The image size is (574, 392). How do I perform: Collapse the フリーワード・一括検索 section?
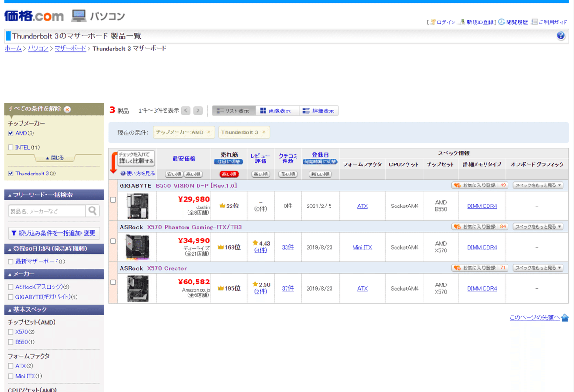click(x=54, y=195)
